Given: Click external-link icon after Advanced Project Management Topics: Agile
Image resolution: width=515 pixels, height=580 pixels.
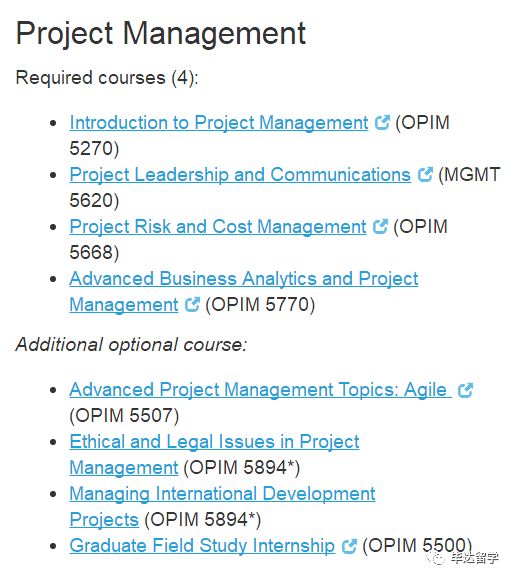Looking at the screenshot, I should coord(465,390).
